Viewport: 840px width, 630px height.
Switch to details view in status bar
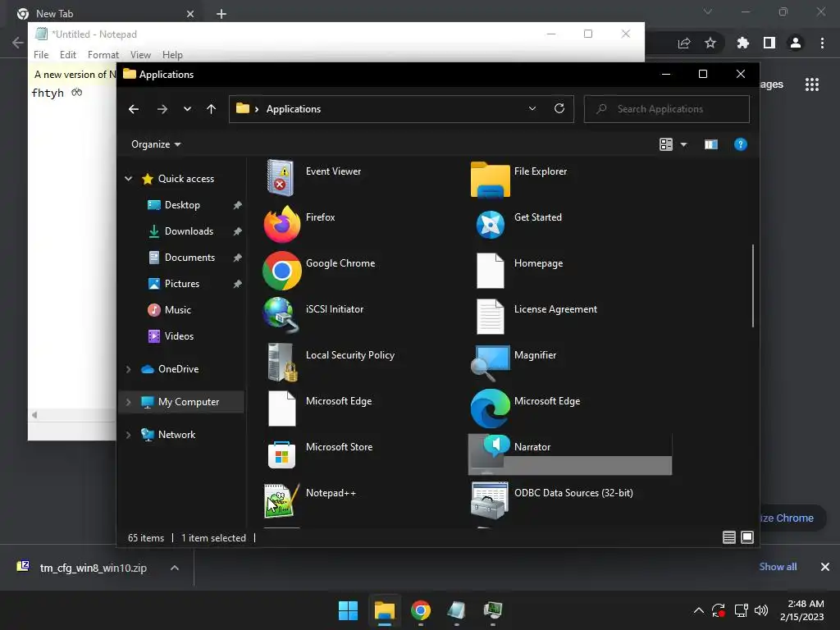pos(729,537)
